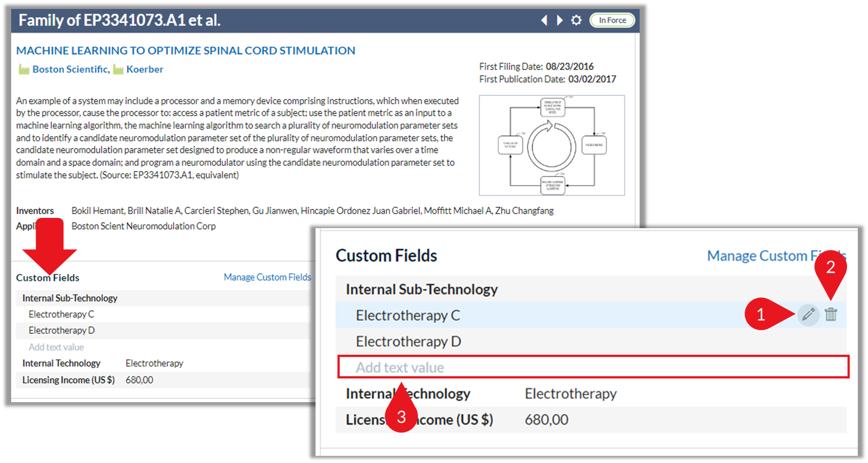Go to next patent family arrow

[559, 20]
